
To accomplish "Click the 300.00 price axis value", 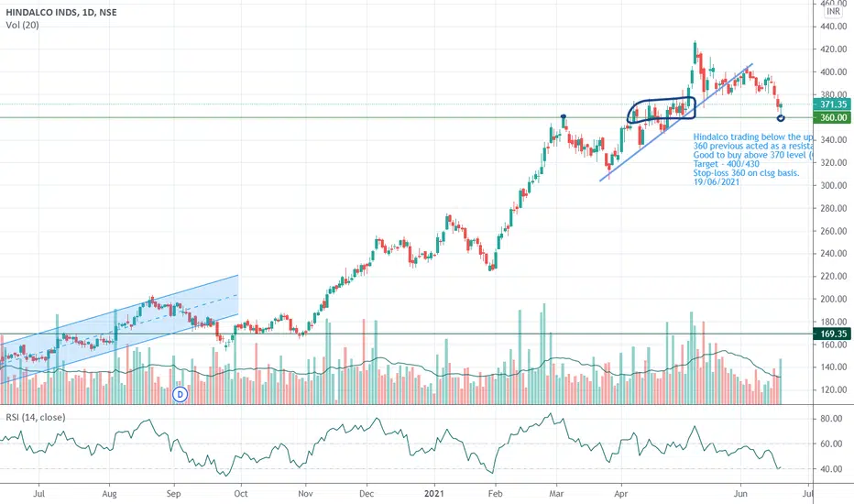I will coord(833,185).
